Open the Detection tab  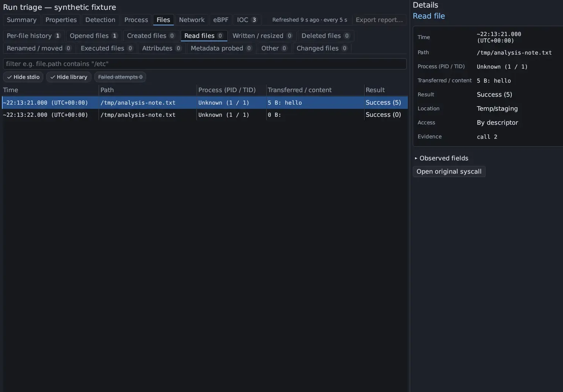pos(100,20)
